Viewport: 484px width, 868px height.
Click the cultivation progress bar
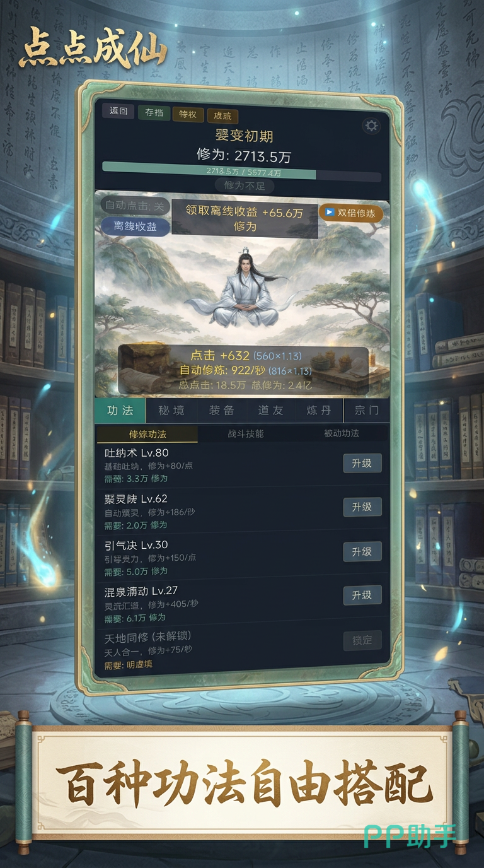click(241, 172)
